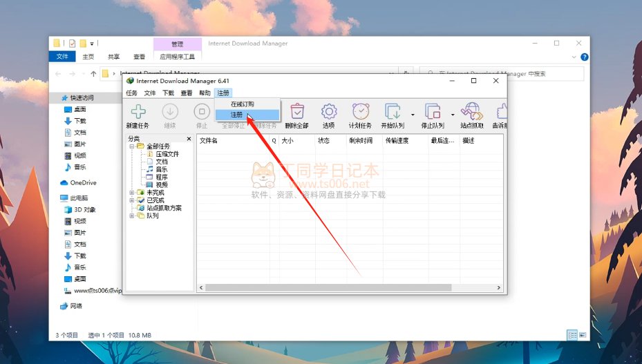Viewport: 642px width, 364px height.
Task: Select the 音乐 category in IDM tree
Action: [x=161, y=169]
